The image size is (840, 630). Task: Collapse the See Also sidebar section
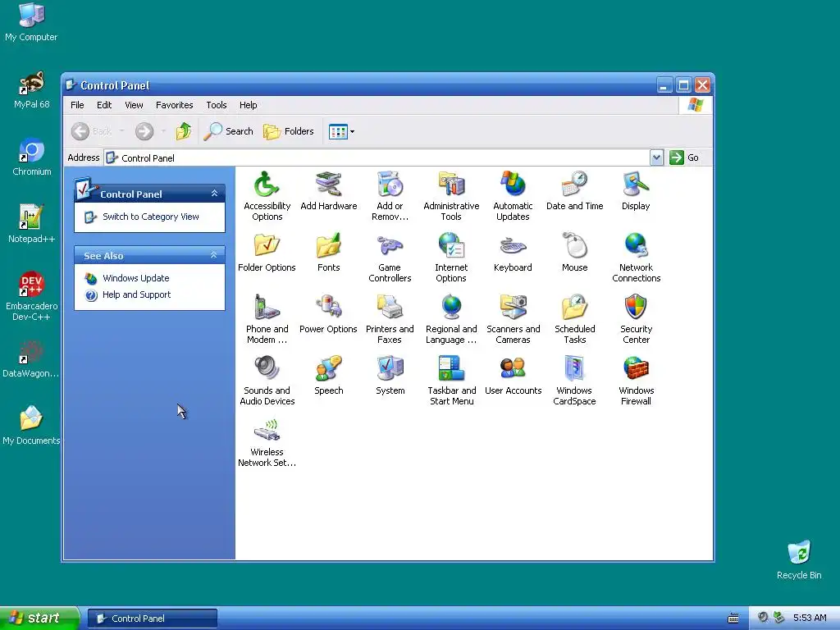coord(214,255)
